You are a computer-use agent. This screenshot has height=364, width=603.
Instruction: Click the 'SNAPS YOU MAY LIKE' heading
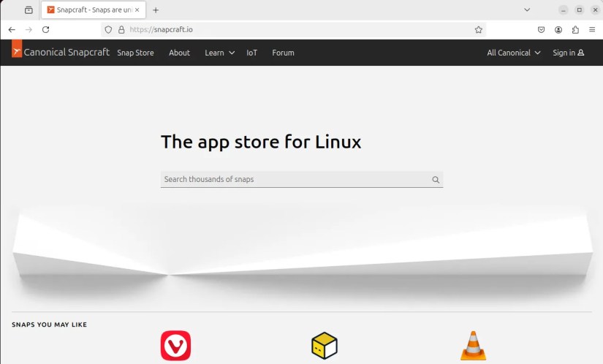pos(49,325)
